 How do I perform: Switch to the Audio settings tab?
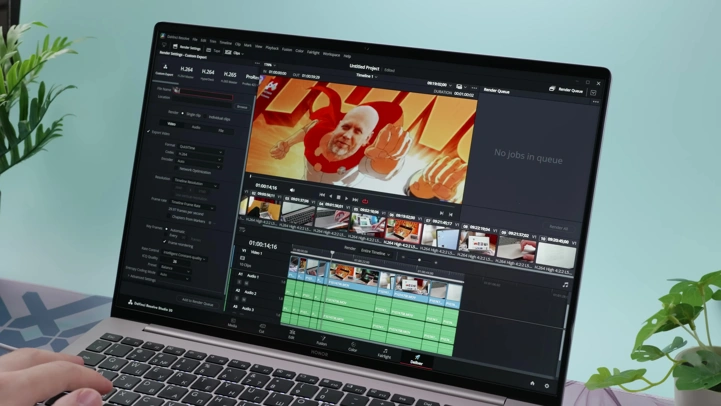pyautogui.click(x=196, y=127)
